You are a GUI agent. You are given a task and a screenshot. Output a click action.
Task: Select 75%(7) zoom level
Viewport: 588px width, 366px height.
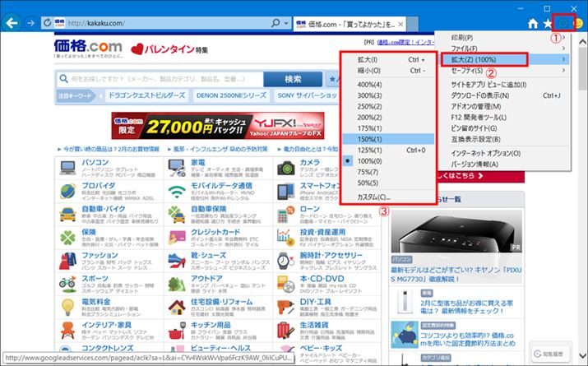[x=388, y=172]
